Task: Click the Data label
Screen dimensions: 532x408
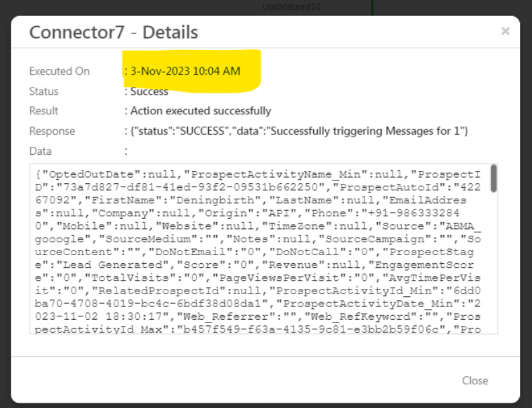Action: (40, 151)
